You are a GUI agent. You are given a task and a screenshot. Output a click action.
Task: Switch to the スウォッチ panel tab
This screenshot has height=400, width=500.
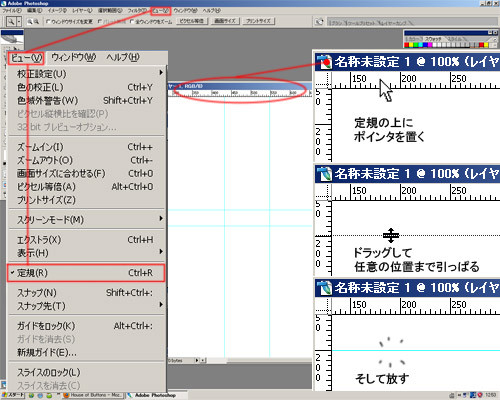433,39
